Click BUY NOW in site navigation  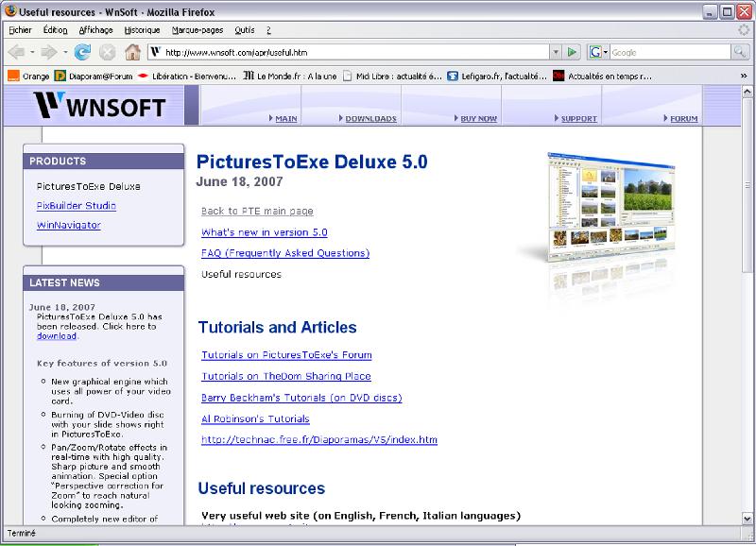tap(478, 118)
